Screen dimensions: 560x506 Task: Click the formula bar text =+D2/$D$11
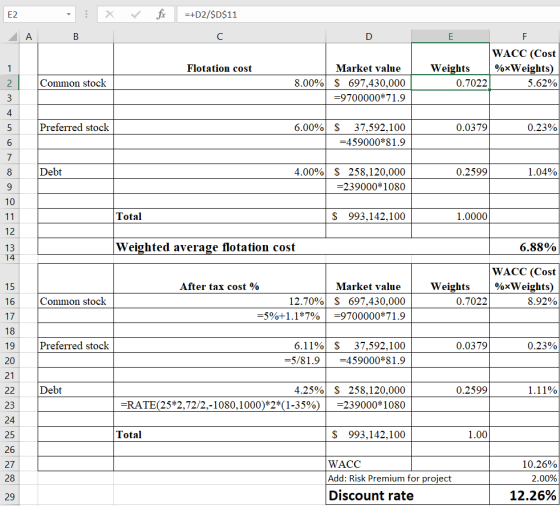pos(211,15)
